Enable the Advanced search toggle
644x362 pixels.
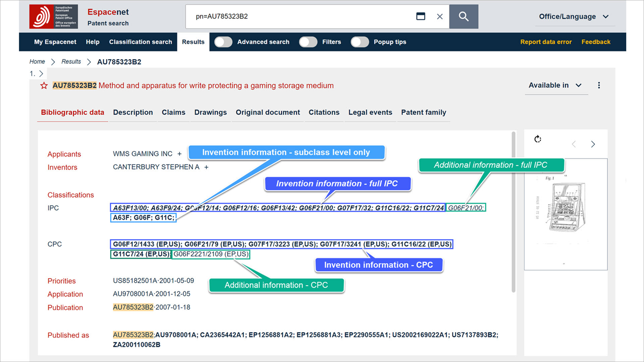[x=223, y=42]
